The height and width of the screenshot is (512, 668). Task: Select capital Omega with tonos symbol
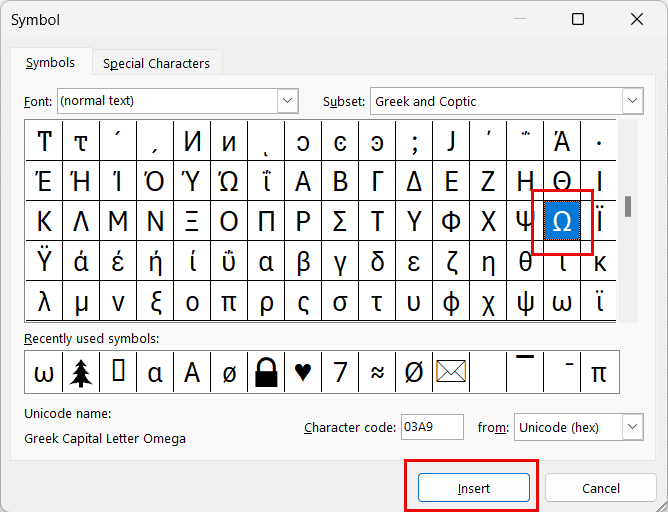coord(229,181)
